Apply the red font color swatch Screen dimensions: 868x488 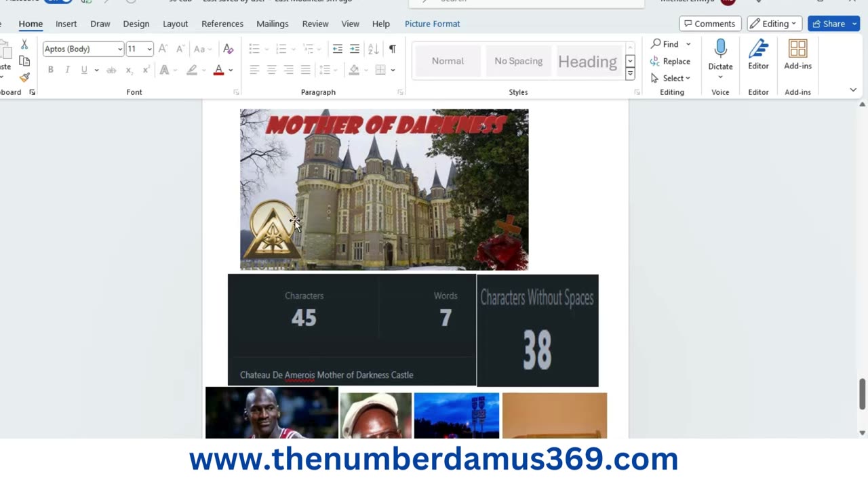coord(218,70)
